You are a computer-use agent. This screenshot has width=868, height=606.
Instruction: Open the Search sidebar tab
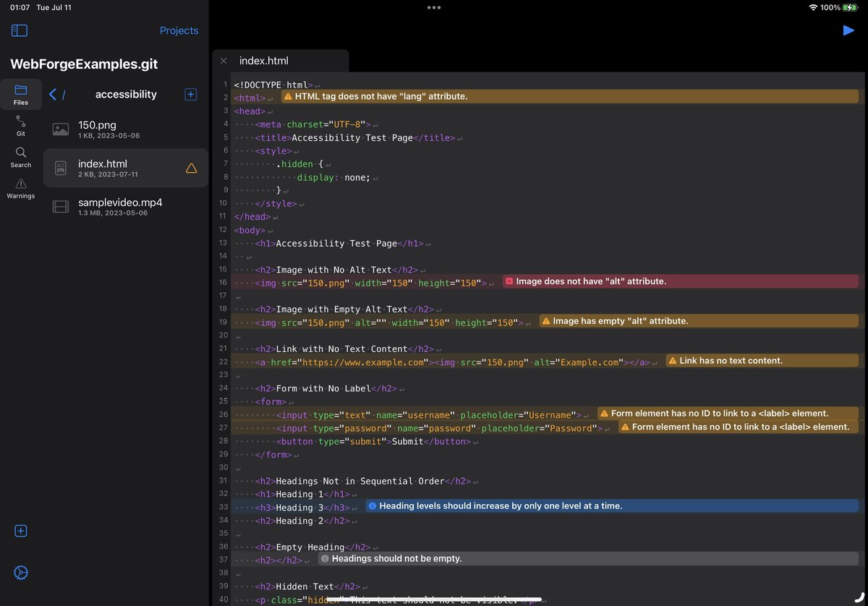[x=21, y=157]
